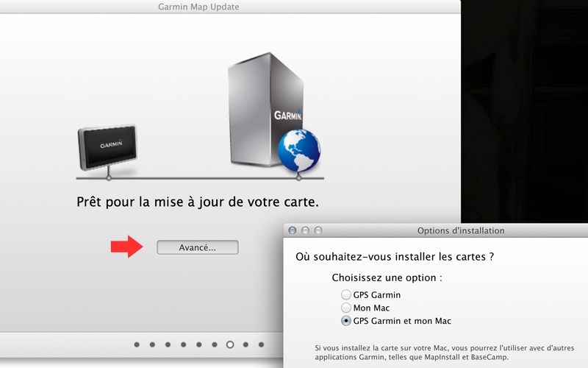Close the Options d'installation window

point(293,230)
